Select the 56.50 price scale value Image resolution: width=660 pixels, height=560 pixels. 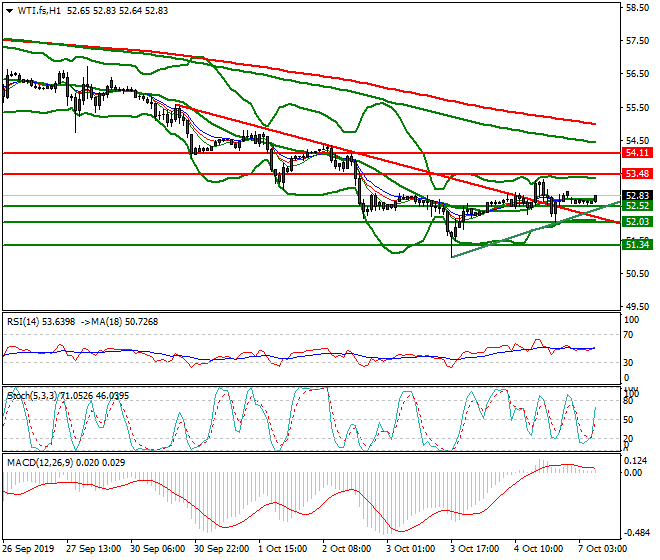coord(638,74)
